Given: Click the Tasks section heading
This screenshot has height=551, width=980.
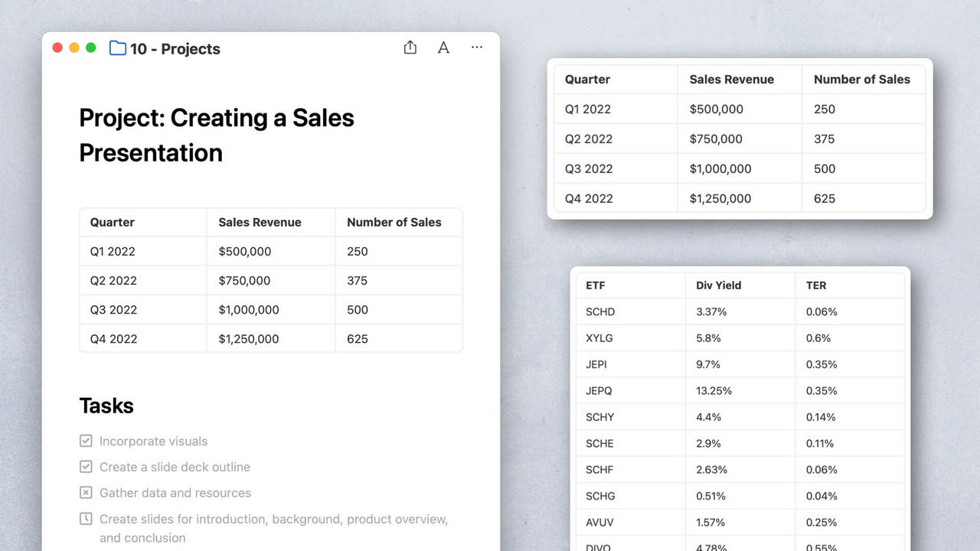Looking at the screenshot, I should point(106,406).
